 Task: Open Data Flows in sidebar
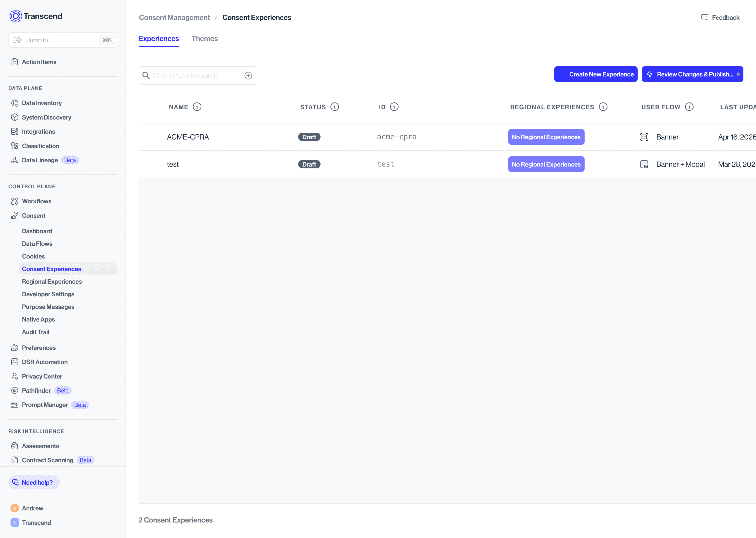37,244
